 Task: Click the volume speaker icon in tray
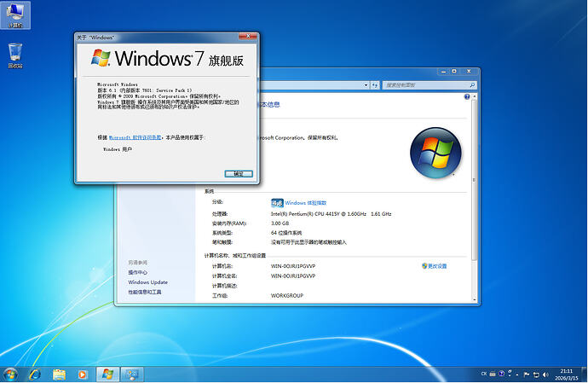[x=545, y=374]
